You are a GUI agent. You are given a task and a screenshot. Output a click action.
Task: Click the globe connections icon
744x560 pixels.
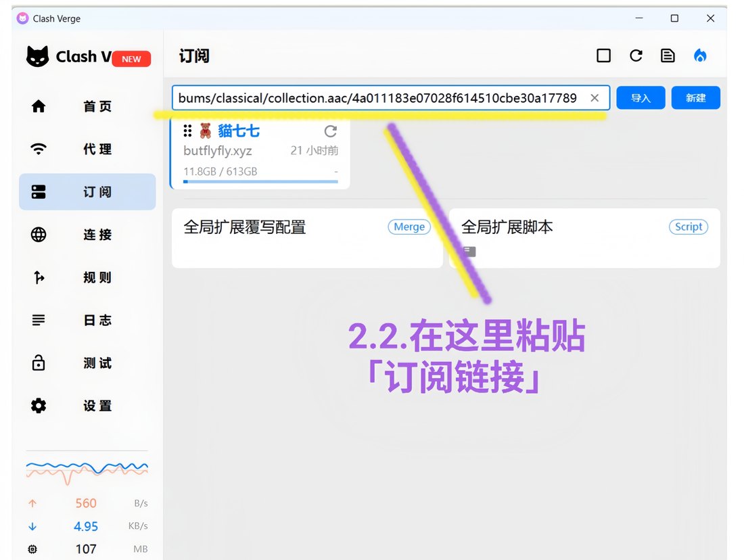pyautogui.click(x=39, y=235)
